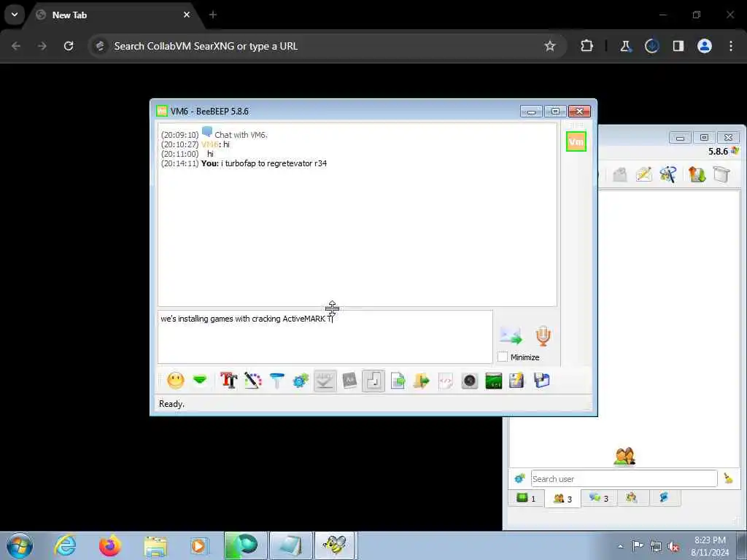The image size is (747, 560).
Task: Clear search with the broom icon
Action: [x=729, y=478]
